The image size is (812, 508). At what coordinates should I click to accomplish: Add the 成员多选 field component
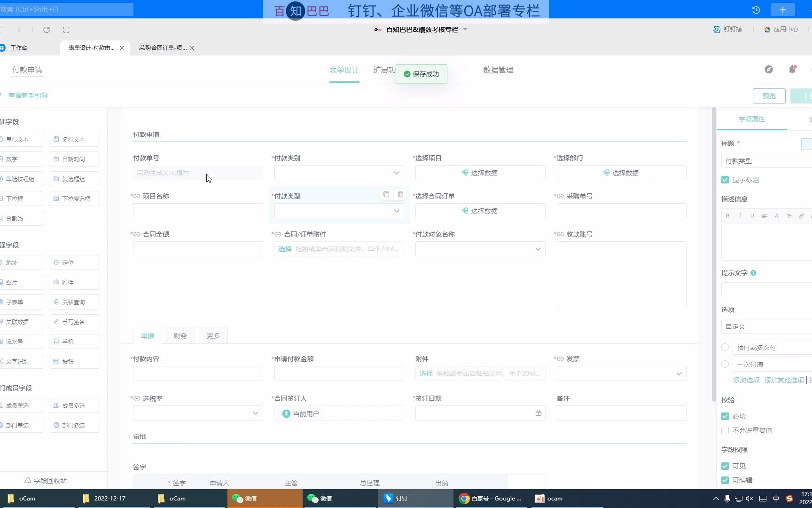tap(74, 405)
